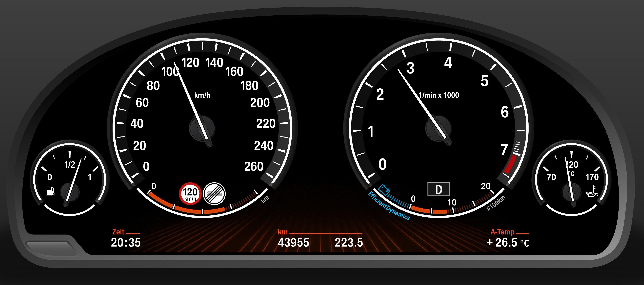Click the fuel pump icon
The image size is (644, 285).
50,191
